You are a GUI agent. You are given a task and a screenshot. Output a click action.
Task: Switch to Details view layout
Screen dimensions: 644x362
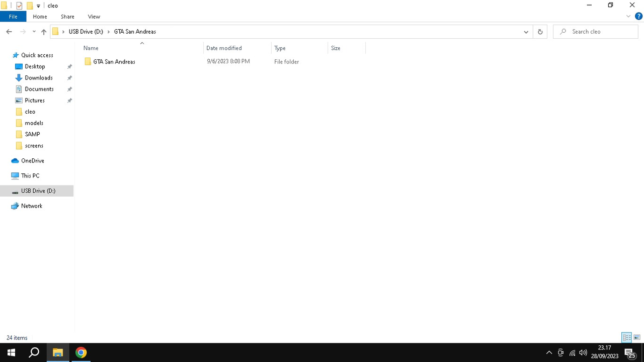[626, 337]
